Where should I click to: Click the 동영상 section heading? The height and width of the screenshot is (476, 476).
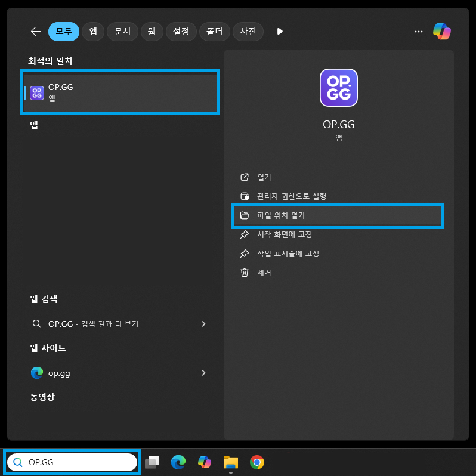tap(42, 397)
